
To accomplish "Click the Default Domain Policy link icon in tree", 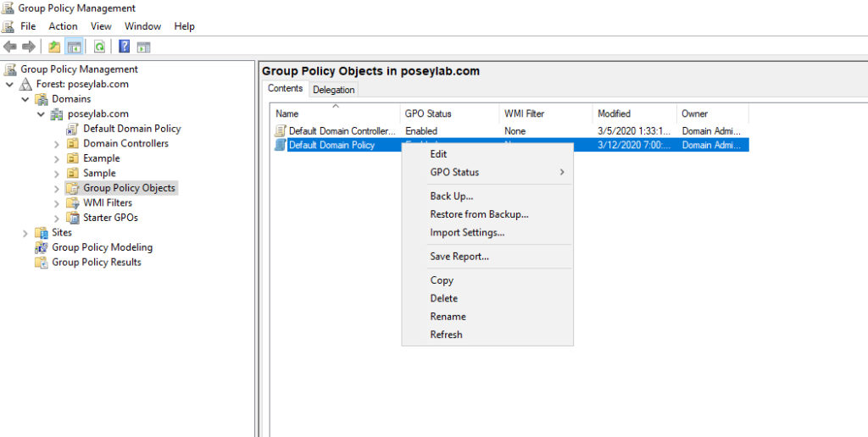I will tap(73, 129).
